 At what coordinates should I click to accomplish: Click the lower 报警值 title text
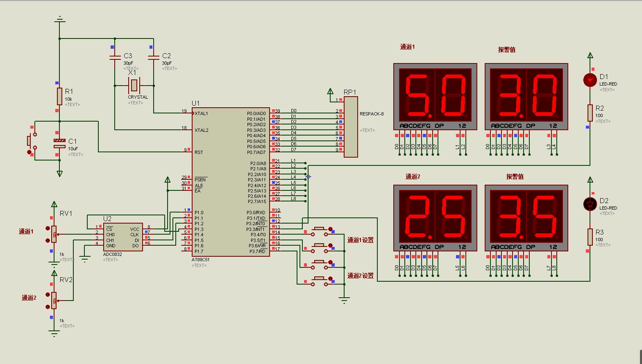click(x=515, y=177)
